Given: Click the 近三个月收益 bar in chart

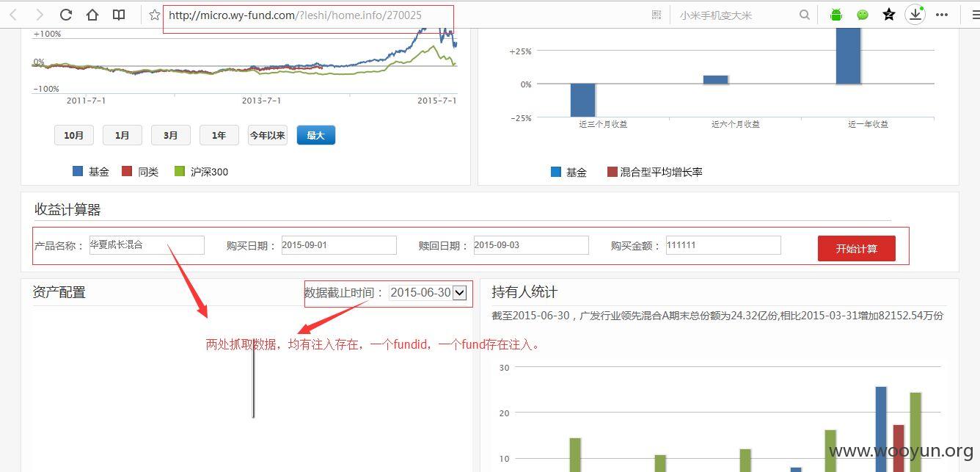Looking at the screenshot, I should pyautogui.click(x=583, y=100).
